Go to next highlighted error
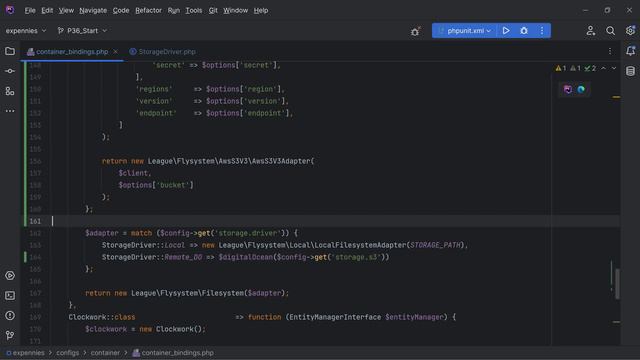The height and width of the screenshot is (360, 640). tap(613, 68)
